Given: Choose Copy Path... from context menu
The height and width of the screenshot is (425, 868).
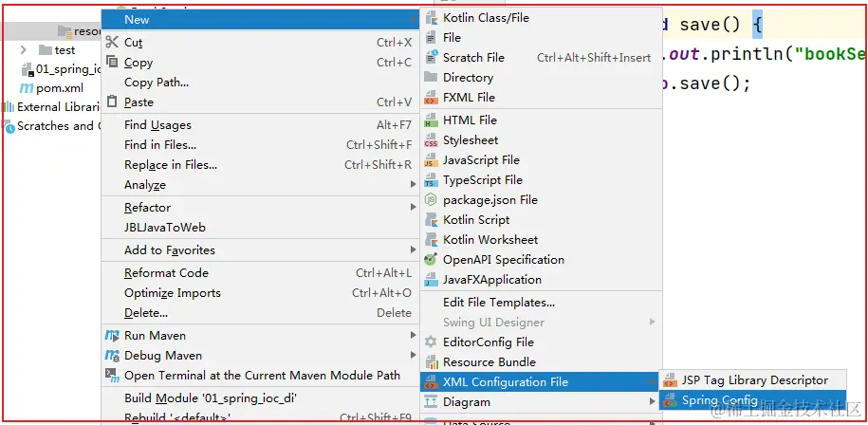Looking at the screenshot, I should click(260, 83).
